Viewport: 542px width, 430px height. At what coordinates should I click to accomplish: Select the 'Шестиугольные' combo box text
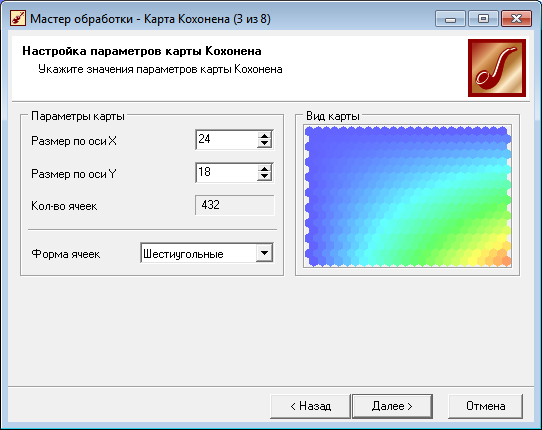(x=183, y=254)
